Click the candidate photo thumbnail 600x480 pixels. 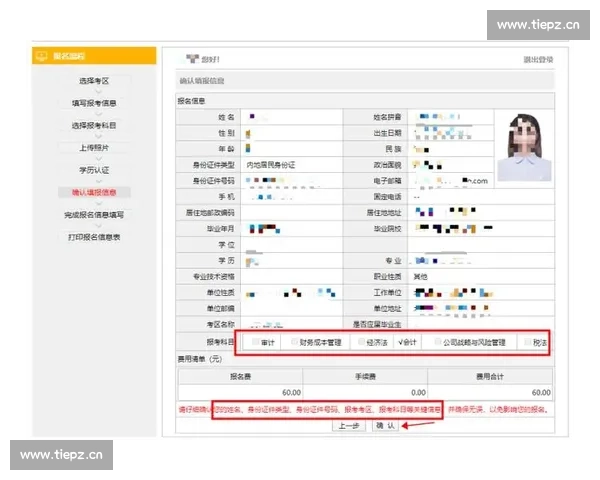tap(524, 147)
